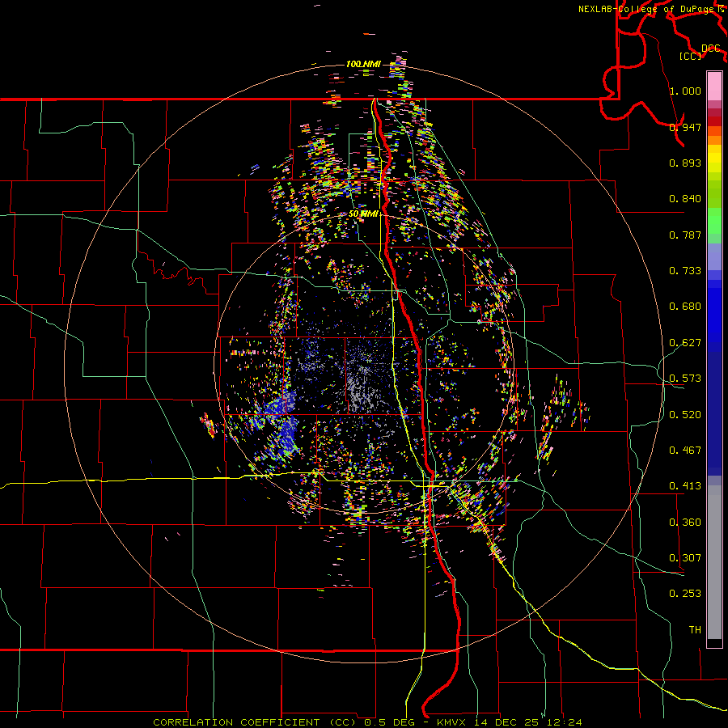Click the DCC product label
The image size is (728, 728).
click(710, 48)
